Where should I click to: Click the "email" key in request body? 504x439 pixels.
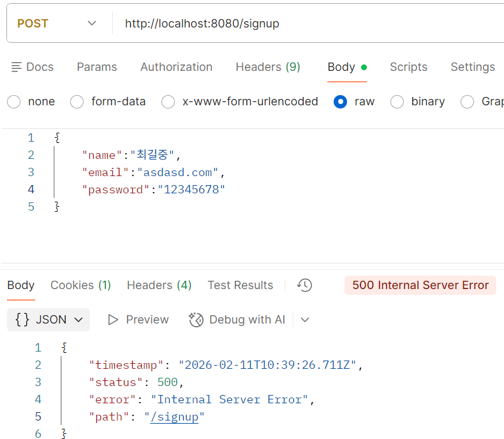tap(105, 172)
